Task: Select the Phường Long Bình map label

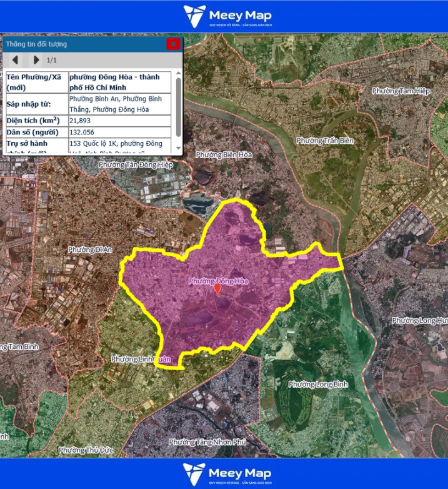Action: point(318,384)
